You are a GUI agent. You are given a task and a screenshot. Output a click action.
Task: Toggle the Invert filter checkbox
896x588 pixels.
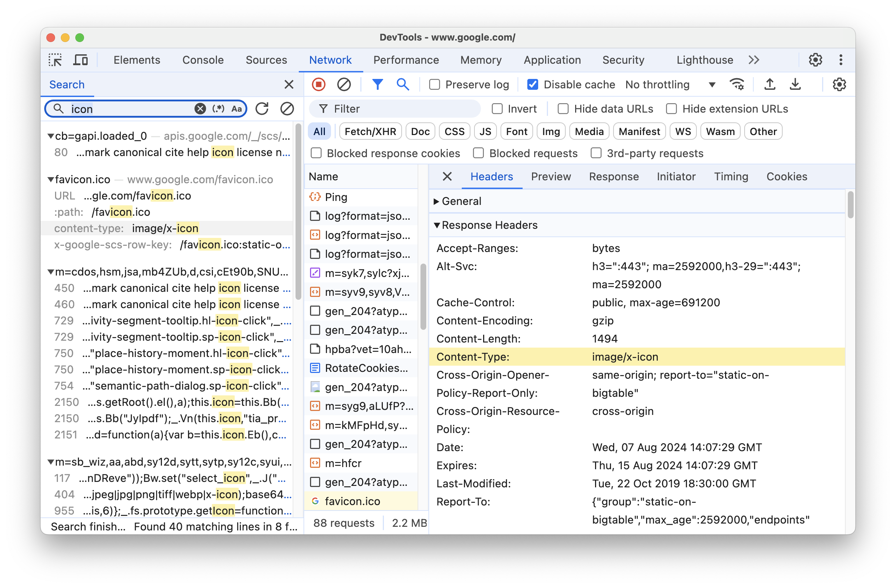(498, 108)
